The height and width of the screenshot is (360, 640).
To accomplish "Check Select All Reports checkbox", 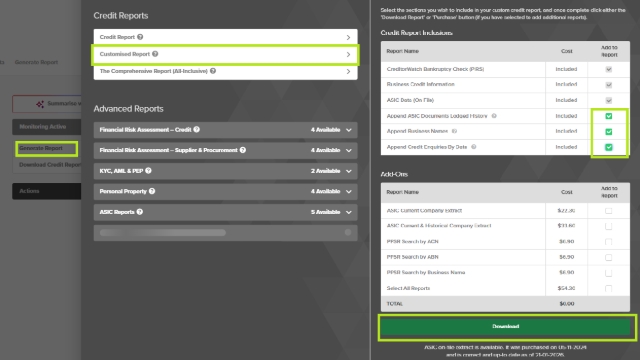I will tap(609, 289).
